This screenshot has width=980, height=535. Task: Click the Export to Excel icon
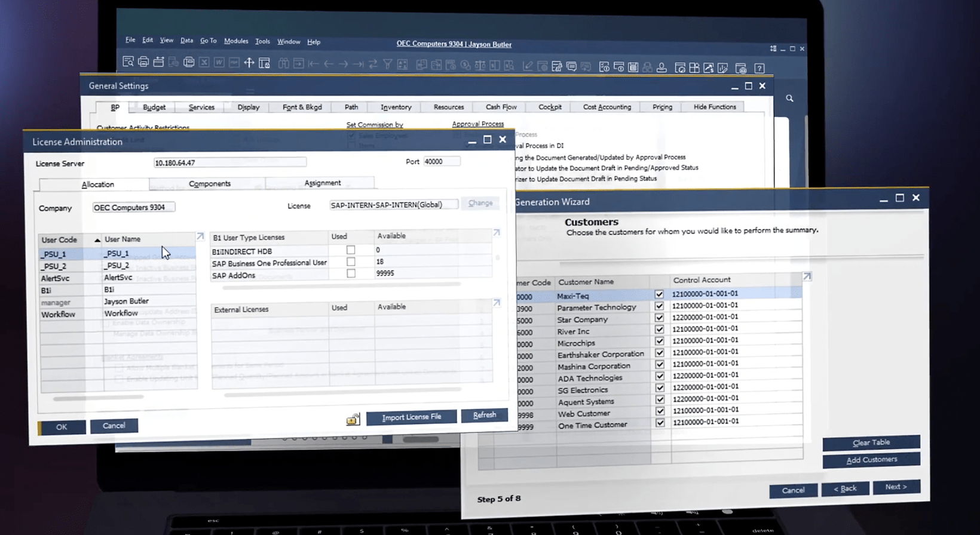204,63
